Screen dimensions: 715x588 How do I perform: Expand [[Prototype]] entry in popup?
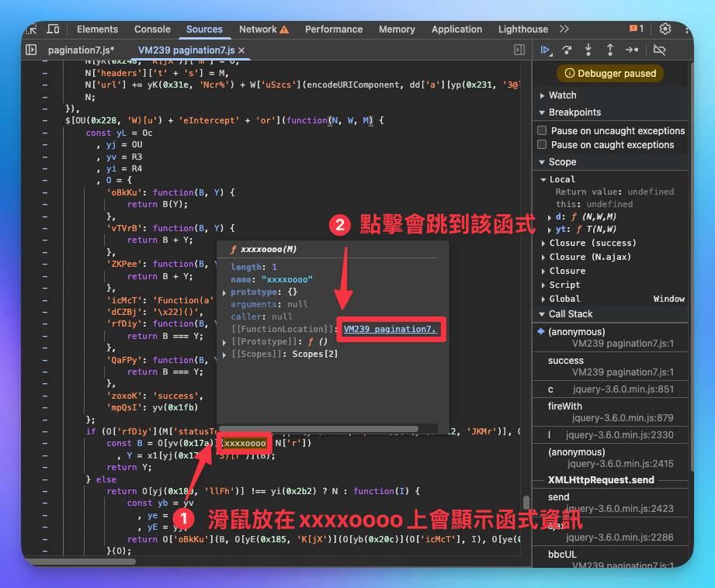click(x=224, y=342)
